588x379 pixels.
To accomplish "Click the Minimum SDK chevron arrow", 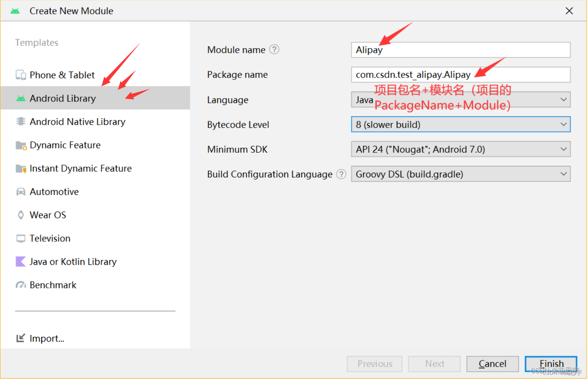I will tap(563, 150).
